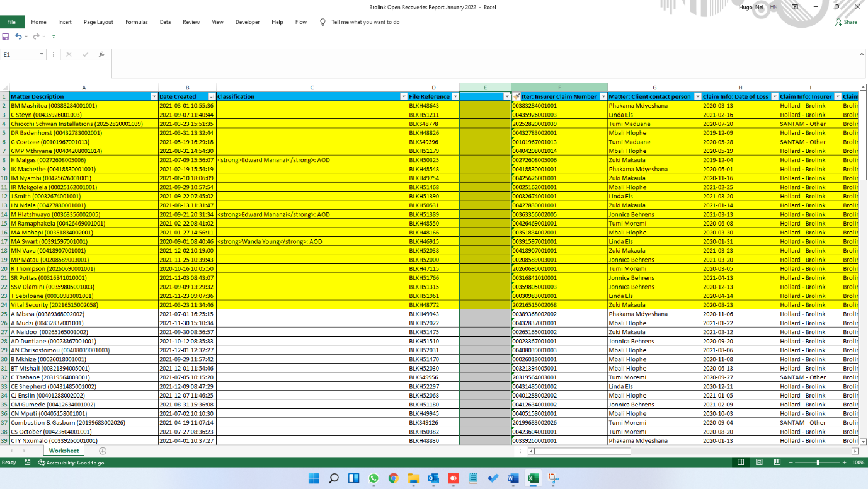Open the column E header filter dropdown

point(507,96)
